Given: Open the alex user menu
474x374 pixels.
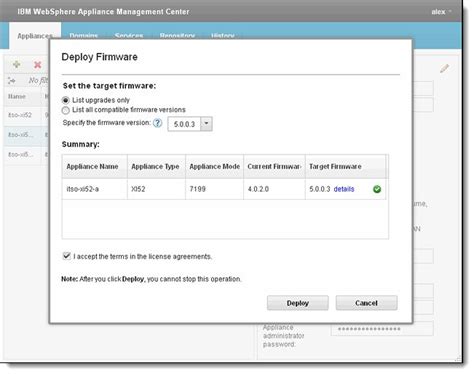Looking at the screenshot, I should tap(441, 12).
